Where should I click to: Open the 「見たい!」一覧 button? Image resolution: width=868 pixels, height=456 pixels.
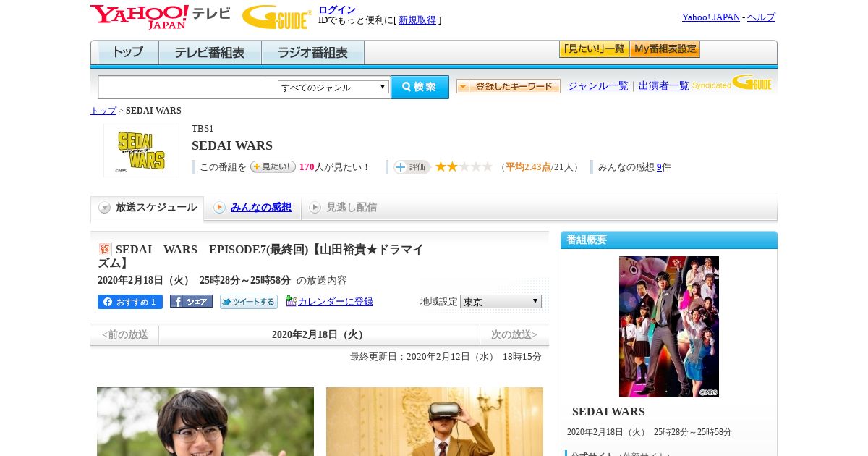pos(594,49)
